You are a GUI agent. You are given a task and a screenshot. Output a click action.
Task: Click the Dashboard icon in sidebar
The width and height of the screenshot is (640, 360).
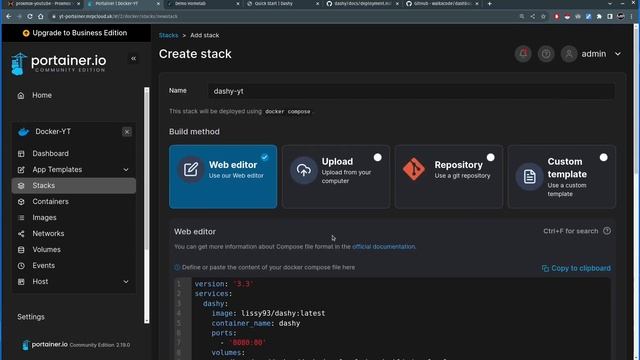click(x=21, y=153)
